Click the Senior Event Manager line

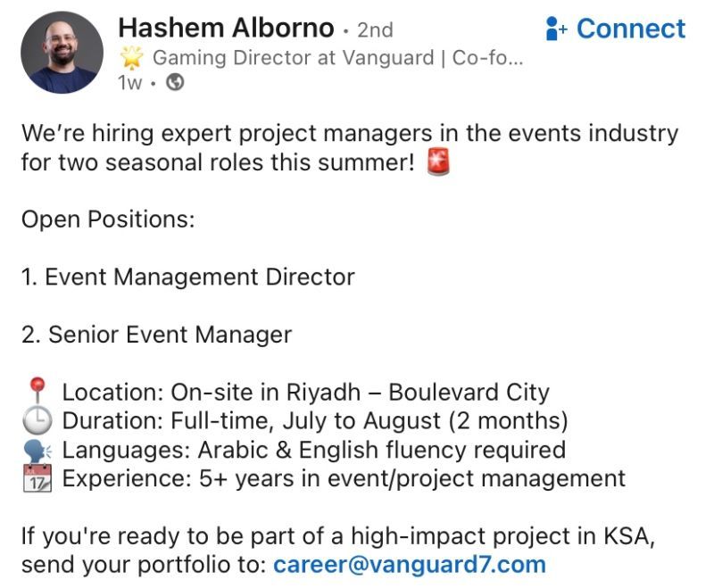click(x=157, y=335)
